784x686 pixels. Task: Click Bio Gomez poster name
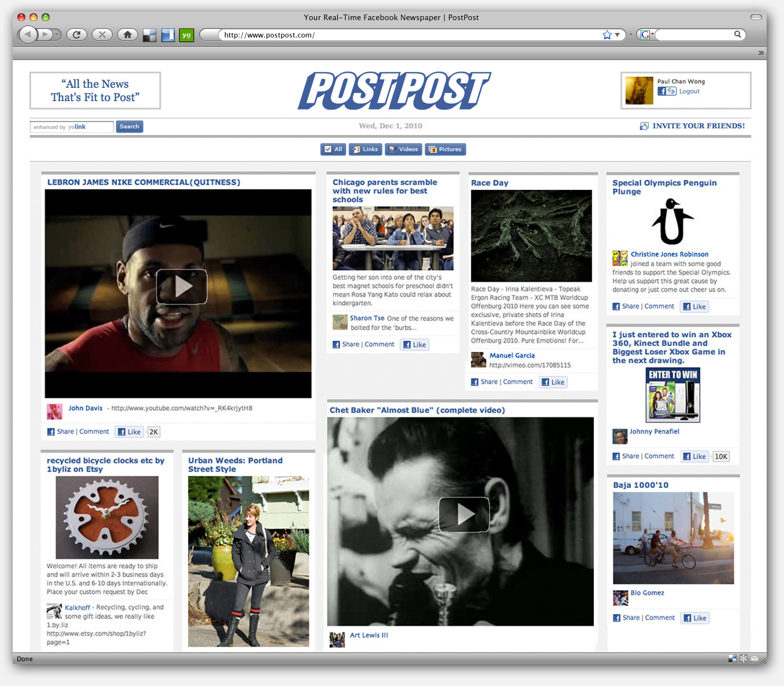(x=647, y=593)
